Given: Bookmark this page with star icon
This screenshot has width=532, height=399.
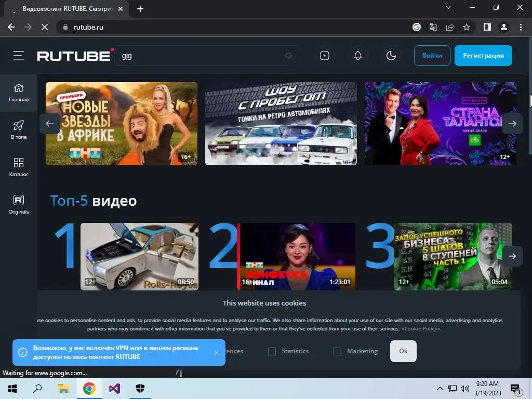Looking at the screenshot, I should tap(467, 27).
